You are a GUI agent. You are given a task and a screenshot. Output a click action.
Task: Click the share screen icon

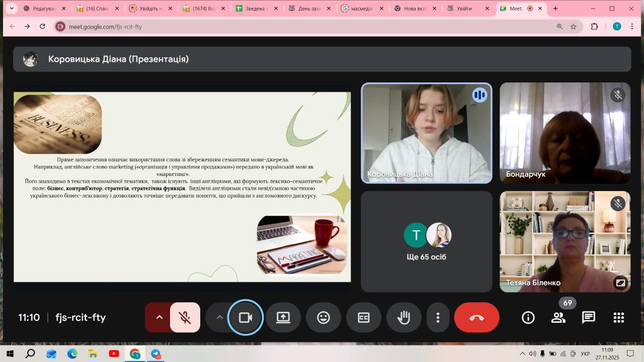click(x=283, y=317)
